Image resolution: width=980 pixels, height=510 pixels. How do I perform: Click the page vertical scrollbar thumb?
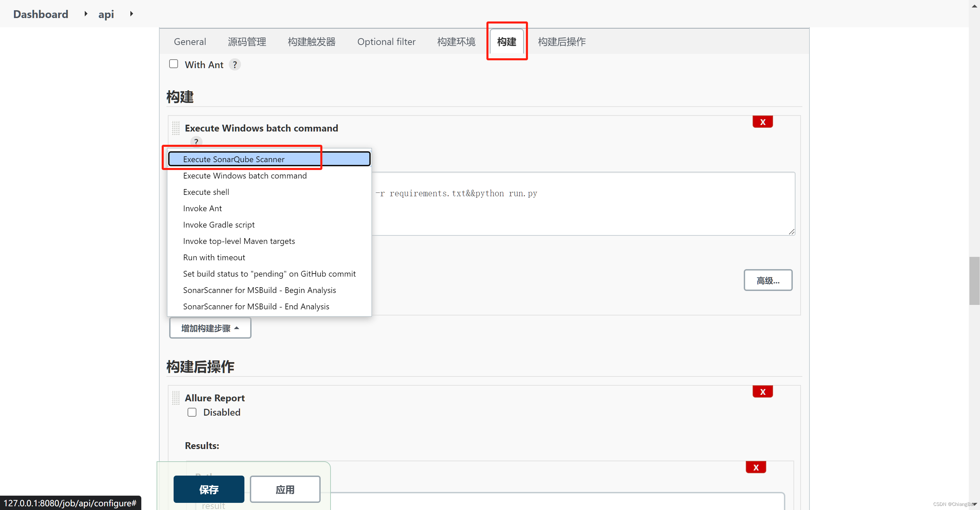click(974, 281)
